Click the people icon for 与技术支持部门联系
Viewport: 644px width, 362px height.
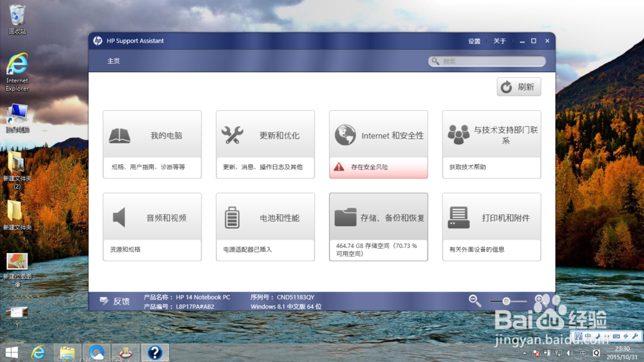pyautogui.click(x=459, y=135)
